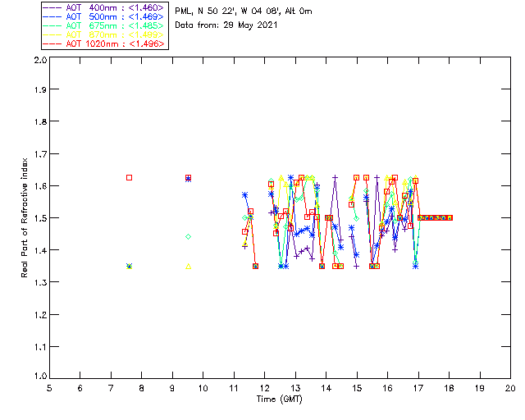
Task: Click the 'Time (GMT)' x-axis label
Action: click(x=280, y=399)
